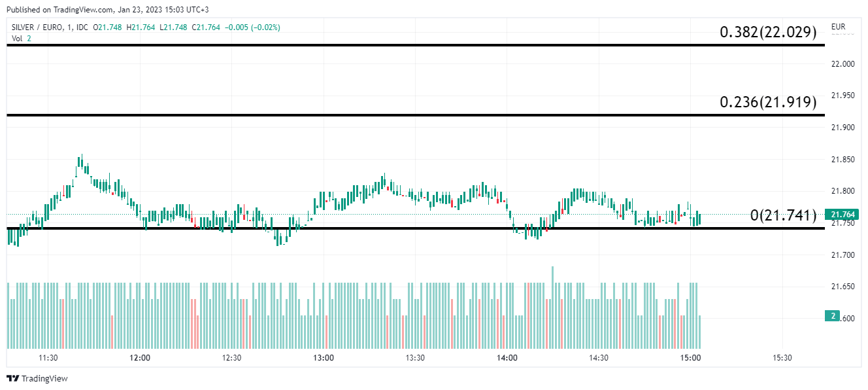Click the tallest volume bar after 14:00
The height and width of the screenshot is (390, 868).
553,306
